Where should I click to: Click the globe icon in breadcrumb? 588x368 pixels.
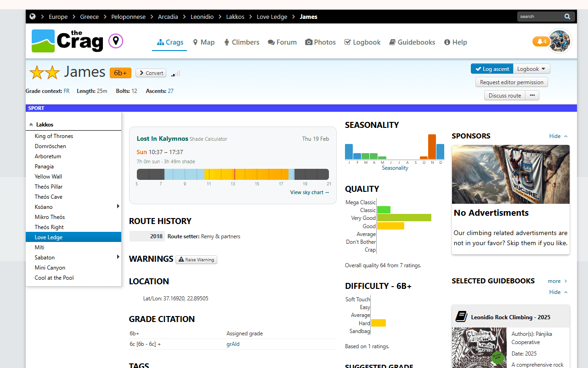coord(33,17)
